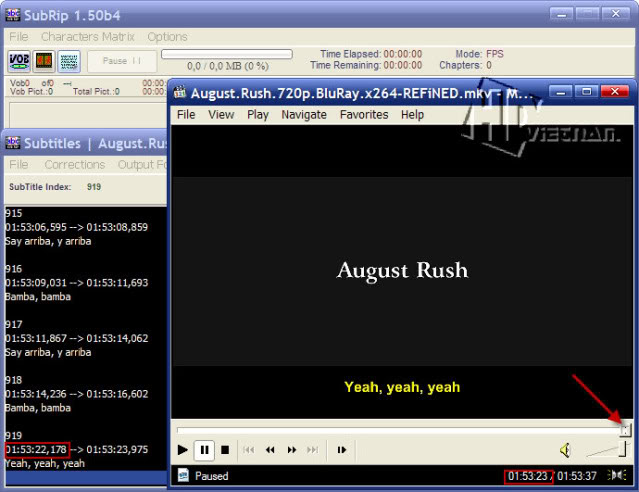Click start timestamp 01:53:22,178 of subtitle 919

[x=36, y=450]
